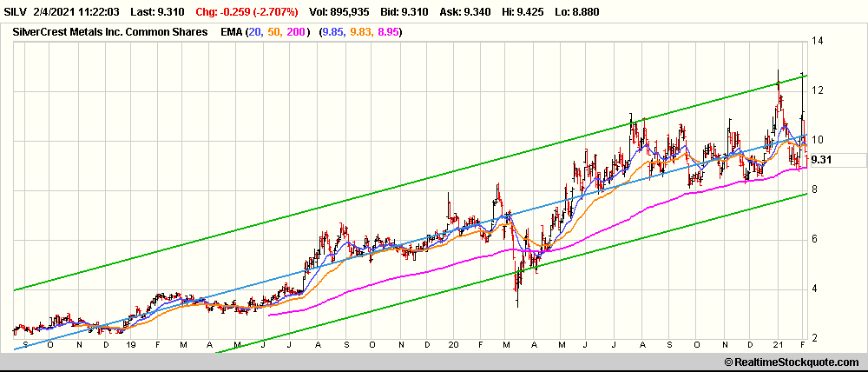Jump to the 20 year marker
The width and height of the screenshot is (868, 372).
click(x=454, y=345)
